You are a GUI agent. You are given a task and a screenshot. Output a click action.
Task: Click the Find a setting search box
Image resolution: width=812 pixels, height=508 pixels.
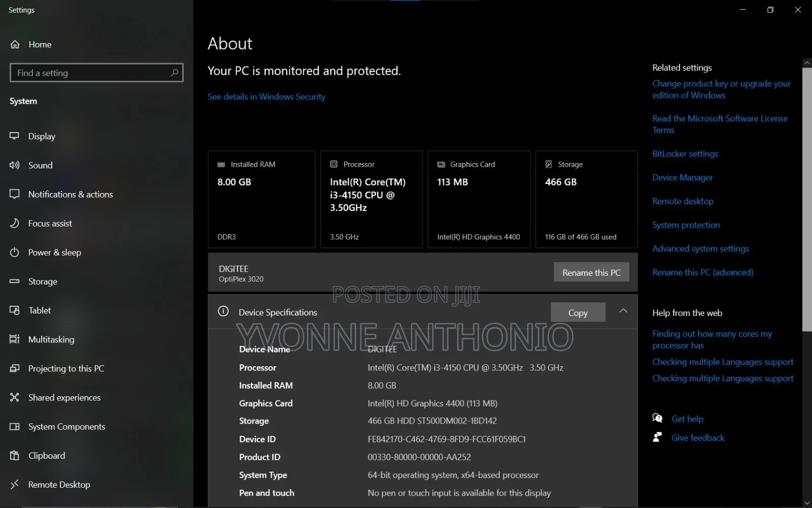tap(96, 73)
